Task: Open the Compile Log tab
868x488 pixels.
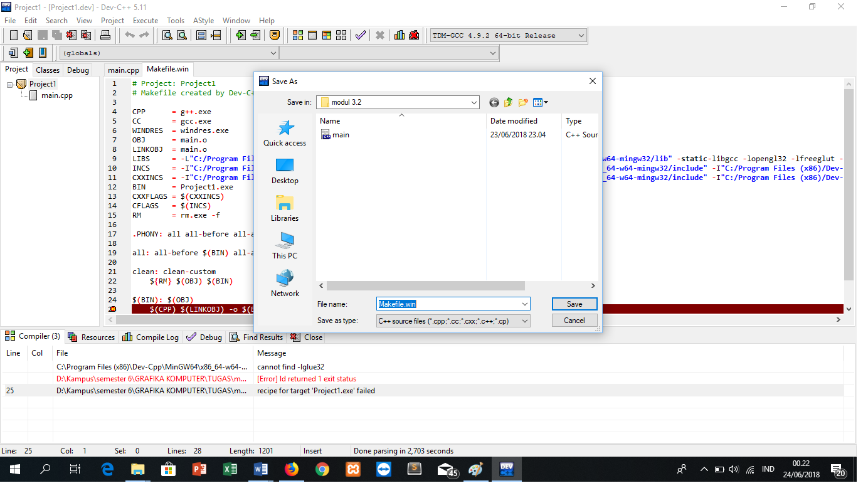Action: pos(151,337)
